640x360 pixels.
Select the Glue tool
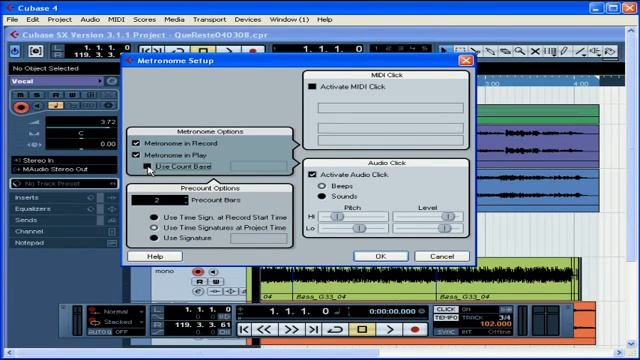(490, 51)
